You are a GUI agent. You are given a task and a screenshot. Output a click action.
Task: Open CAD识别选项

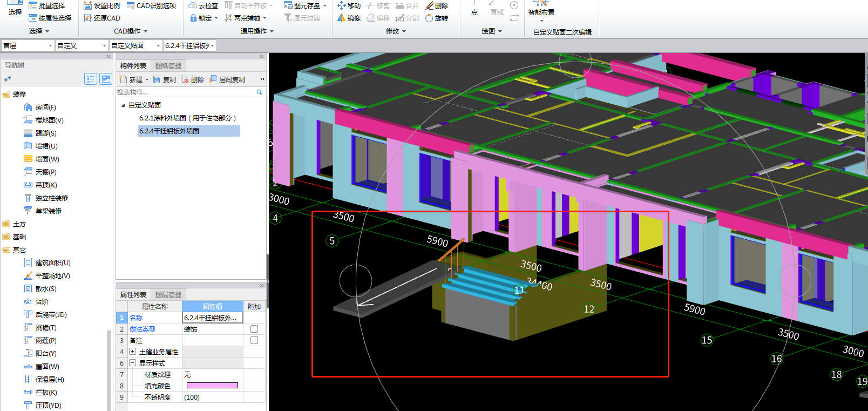point(151,5)
